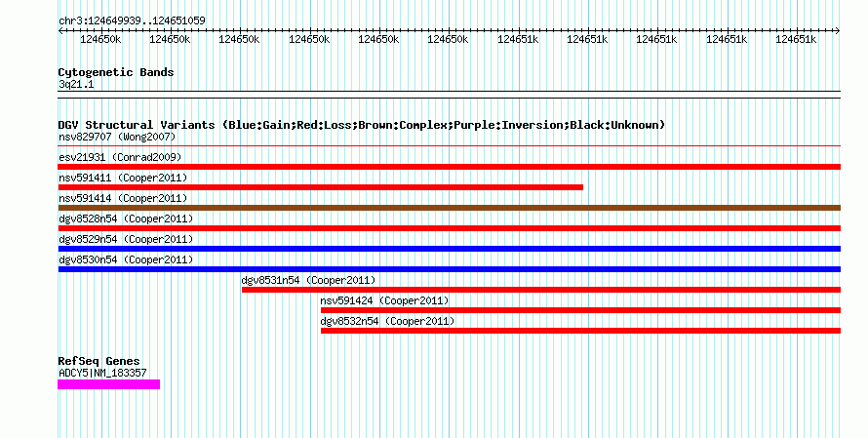Select the esv21931 (Conrad2009) red loss bar
868x438 pixels.
coord(449,167)
